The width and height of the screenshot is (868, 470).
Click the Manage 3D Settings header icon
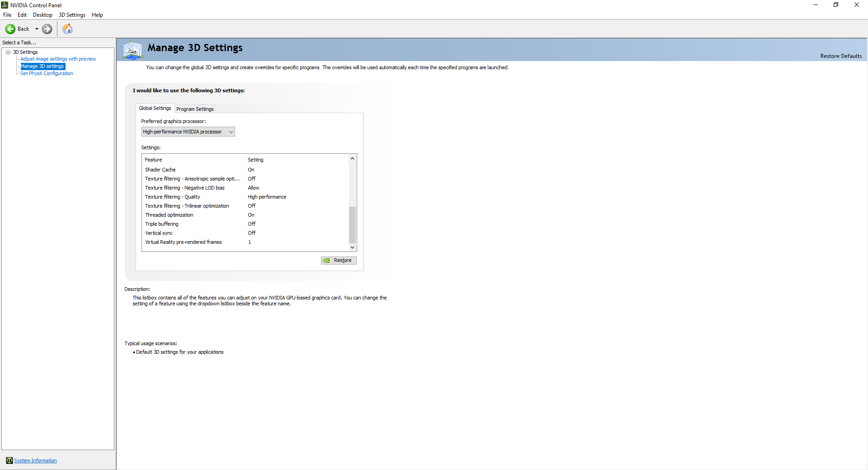(x=133, y=50)
